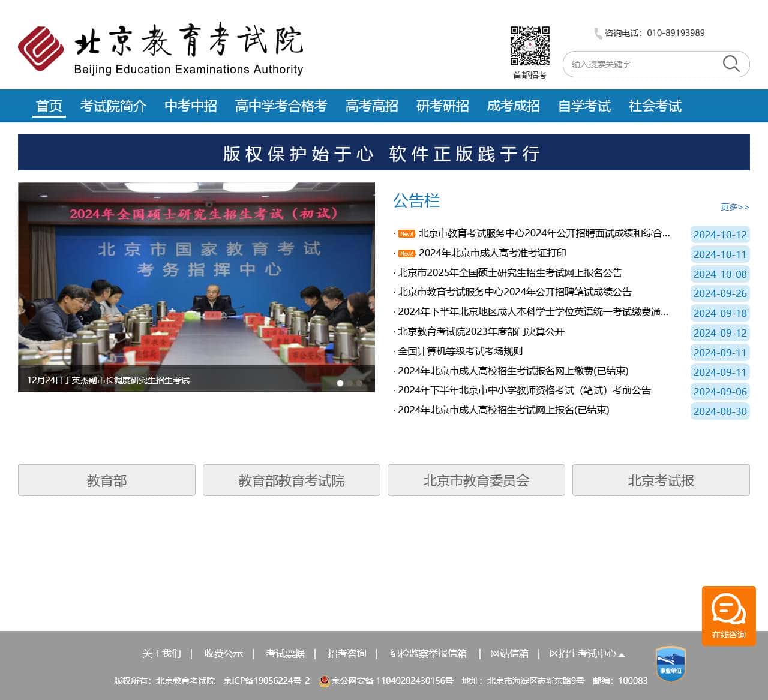Select the second carousel dot indicator
Screen dimensions: 768x700
point(350,383)
